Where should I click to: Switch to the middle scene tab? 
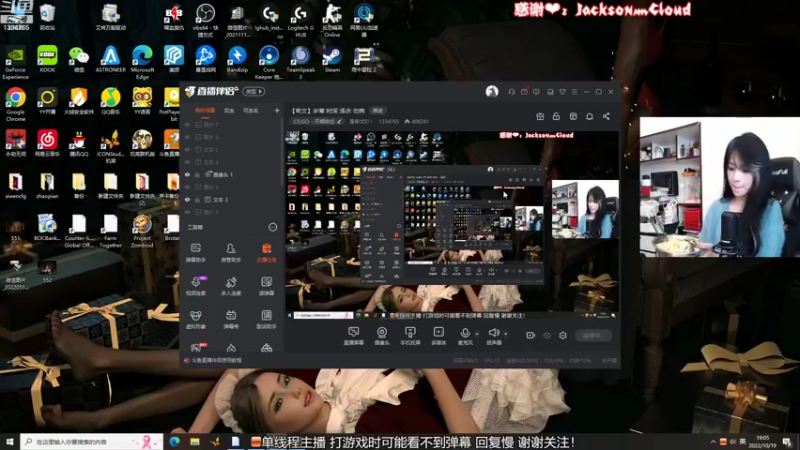[x=229, y=110]
